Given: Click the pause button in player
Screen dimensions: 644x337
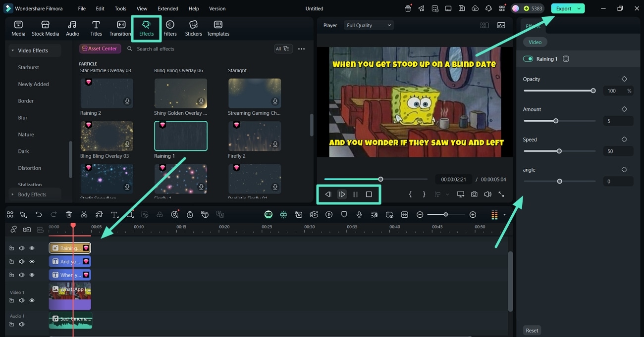Looking at the screenshot, I should [355, 194].
